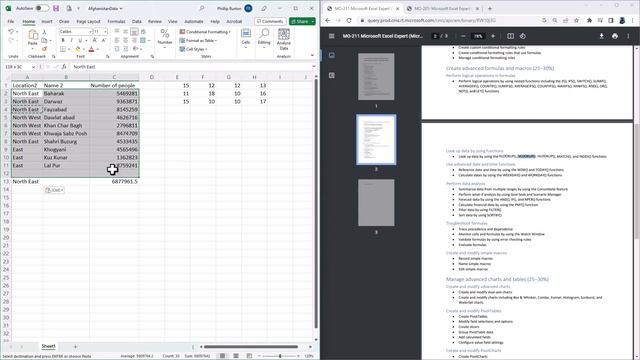The width and height of the screenshot is (640, 360).
Task: Open the File menu tab
Action: pos(11,21)
